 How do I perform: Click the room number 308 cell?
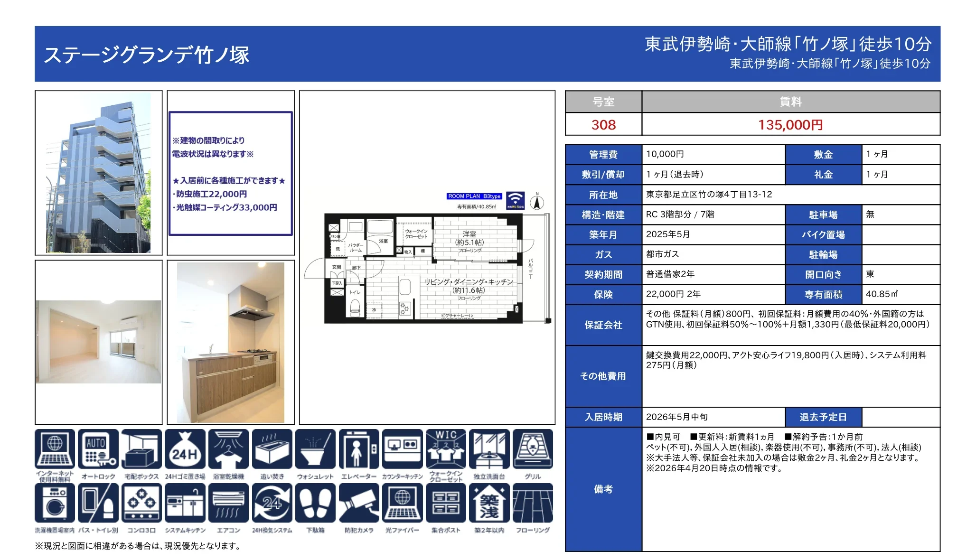coord(603,125)
